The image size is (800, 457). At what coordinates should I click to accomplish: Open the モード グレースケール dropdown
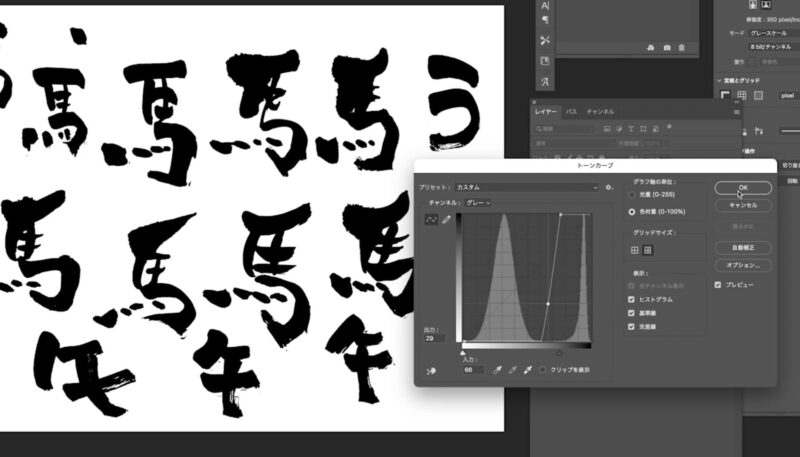tap(774, 33)
